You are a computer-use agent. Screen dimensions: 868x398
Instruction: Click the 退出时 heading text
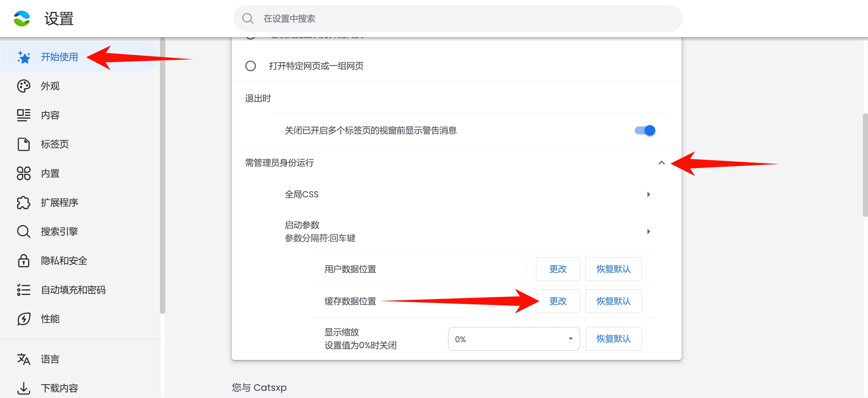pyautogui.click(x=258, y=98)
